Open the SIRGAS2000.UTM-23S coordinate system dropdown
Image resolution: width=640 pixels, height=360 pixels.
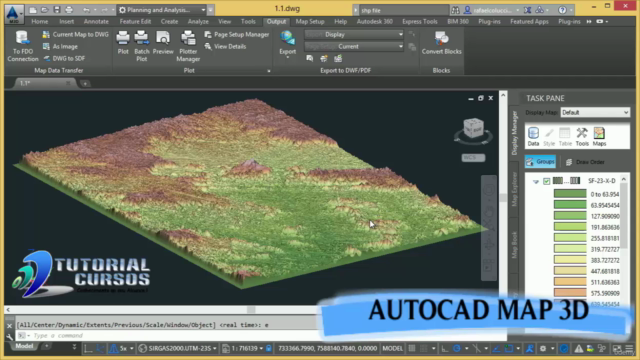(178, 349)
